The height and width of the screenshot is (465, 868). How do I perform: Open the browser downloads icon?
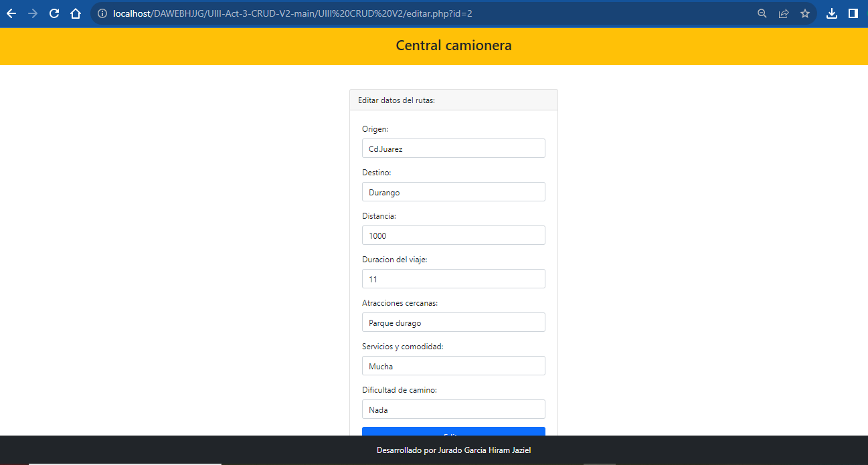[832, 13]
